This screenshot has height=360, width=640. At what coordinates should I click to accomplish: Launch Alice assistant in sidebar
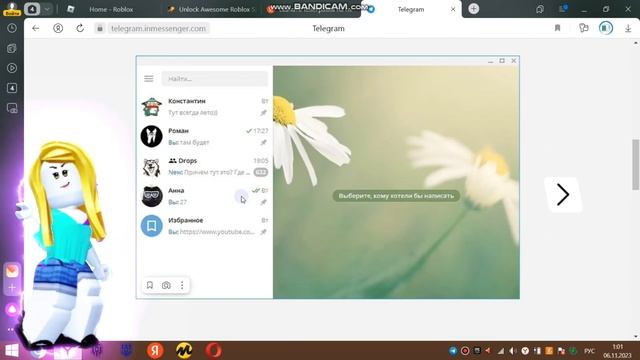(x=12, y=309)
